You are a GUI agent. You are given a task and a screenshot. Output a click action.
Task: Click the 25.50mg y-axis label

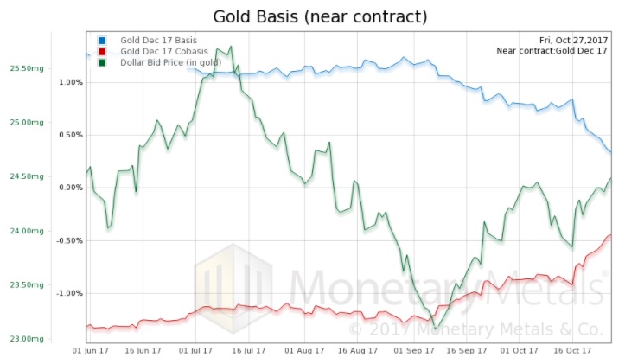[x=26, y=68]
